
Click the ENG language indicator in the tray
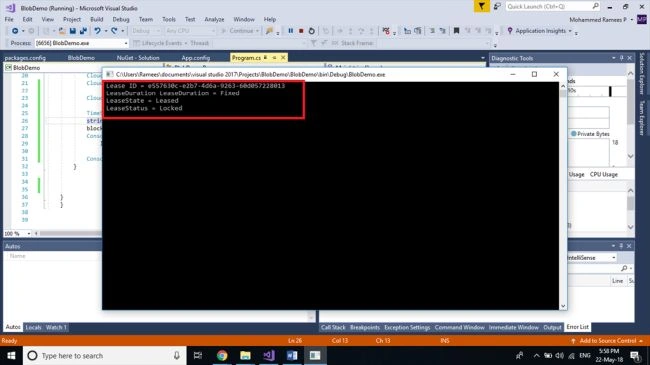(585, 355)
